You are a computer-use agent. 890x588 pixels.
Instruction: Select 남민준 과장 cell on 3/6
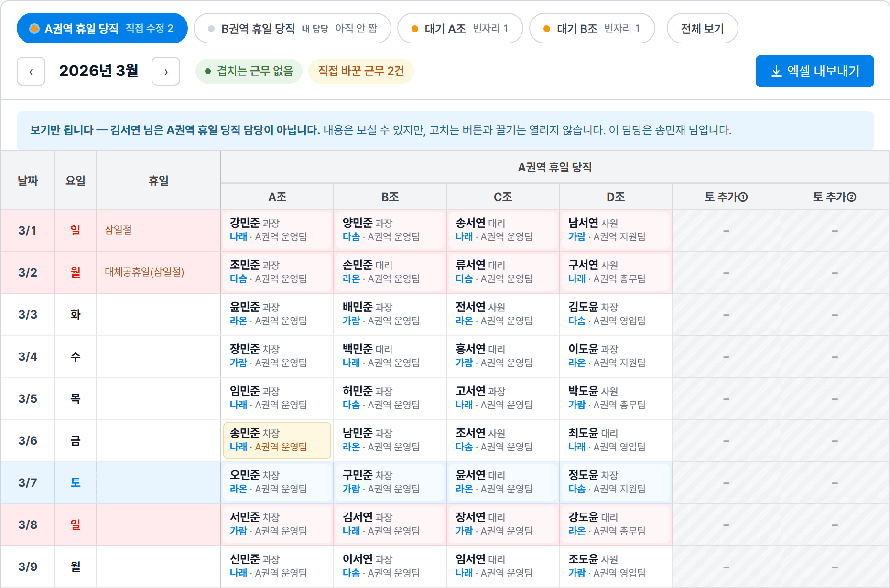coord(390,440)
